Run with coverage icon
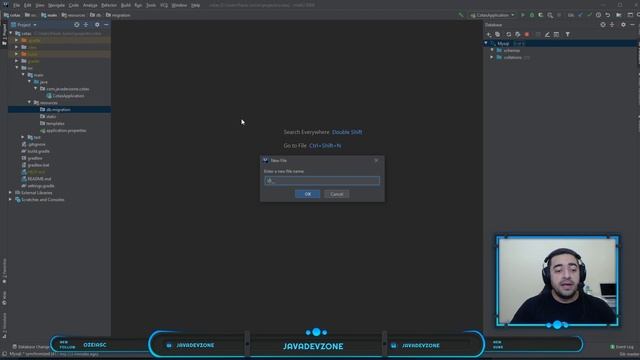640x360 pixels. (x=541, y=15)
